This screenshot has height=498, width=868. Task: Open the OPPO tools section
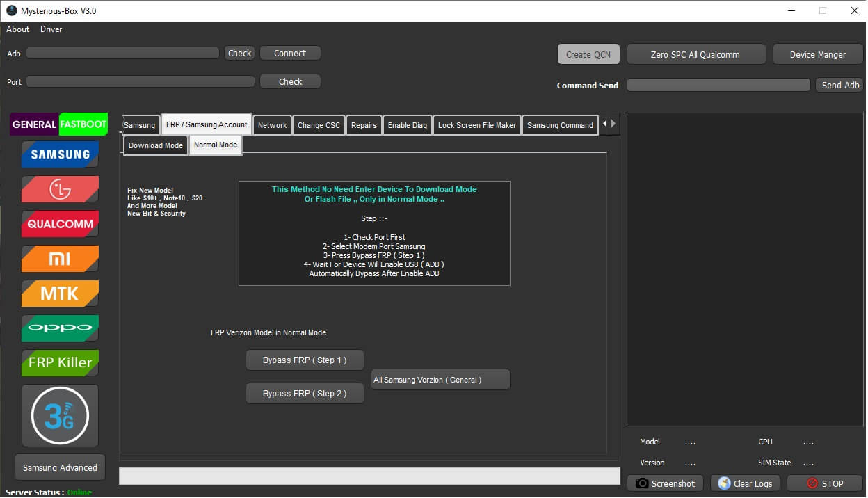[60, 328]
